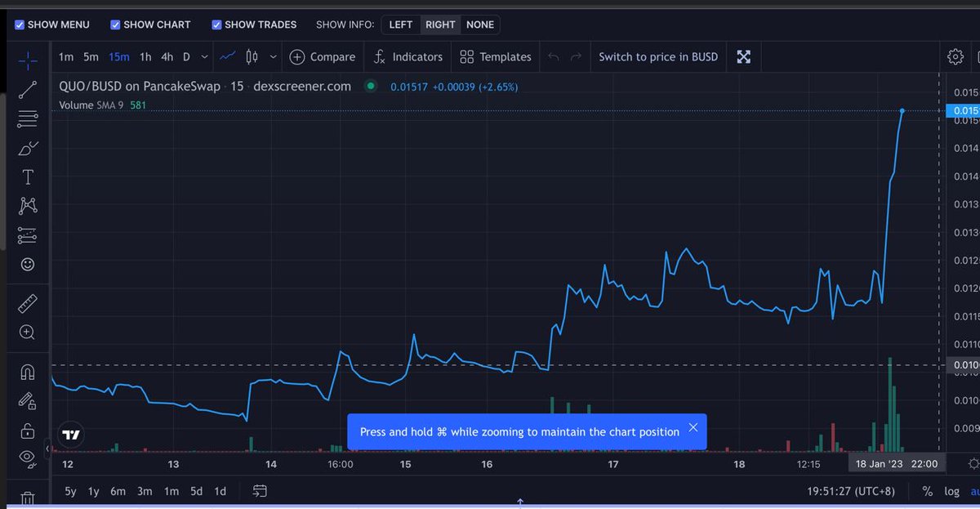Viewport: 980px width, 509px height.
Task: Switch to 4h timeframe
Action: (x=167, y=56)
